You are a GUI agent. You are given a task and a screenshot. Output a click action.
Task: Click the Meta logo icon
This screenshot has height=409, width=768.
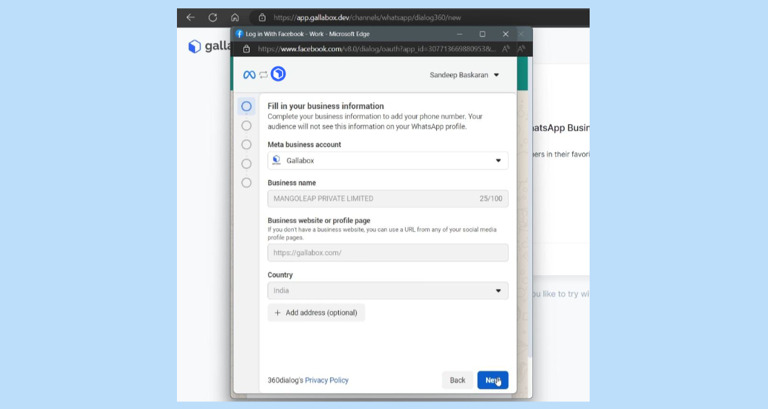coord(249,74)
